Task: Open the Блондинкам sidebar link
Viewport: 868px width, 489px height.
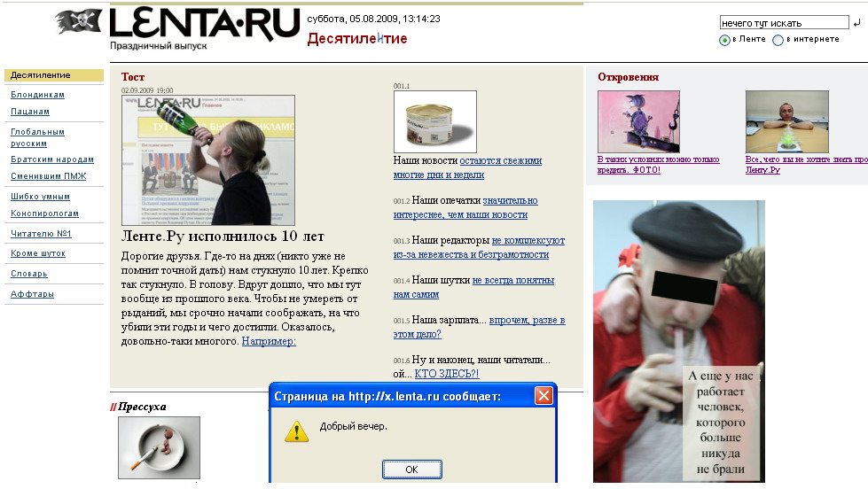Action: [x=37, y=95]
